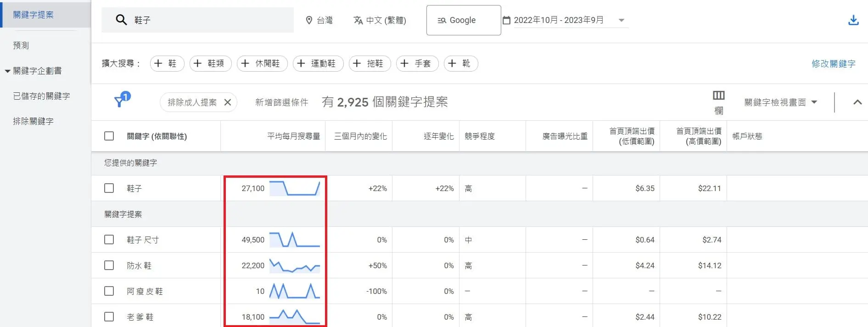868x327 pixels.
Task: Click 修改關鍵字 link
Action: (x=834, y=64)
